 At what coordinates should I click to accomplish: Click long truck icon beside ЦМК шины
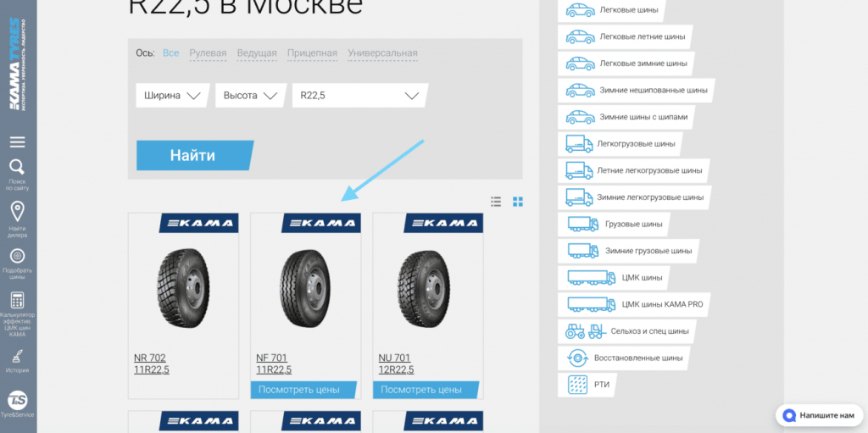click(591, 277)
